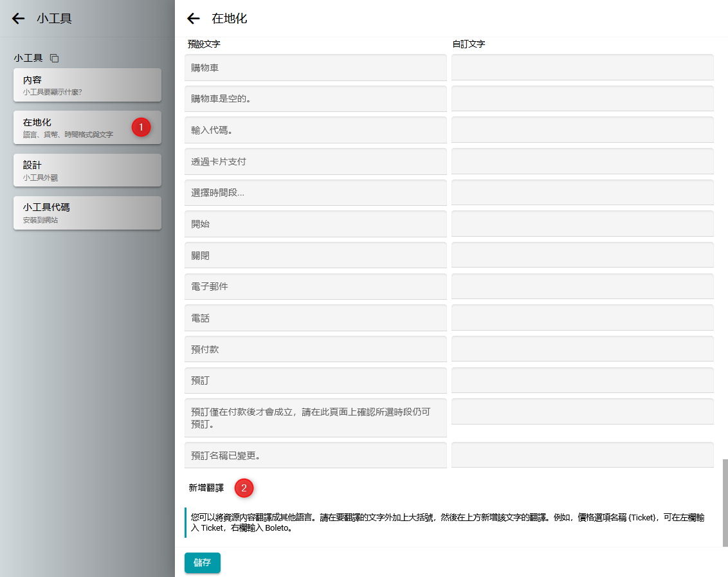Click the copy icon beside 小工具 label
The width and height of the screenshot is (728, 577).
(55, 59)
